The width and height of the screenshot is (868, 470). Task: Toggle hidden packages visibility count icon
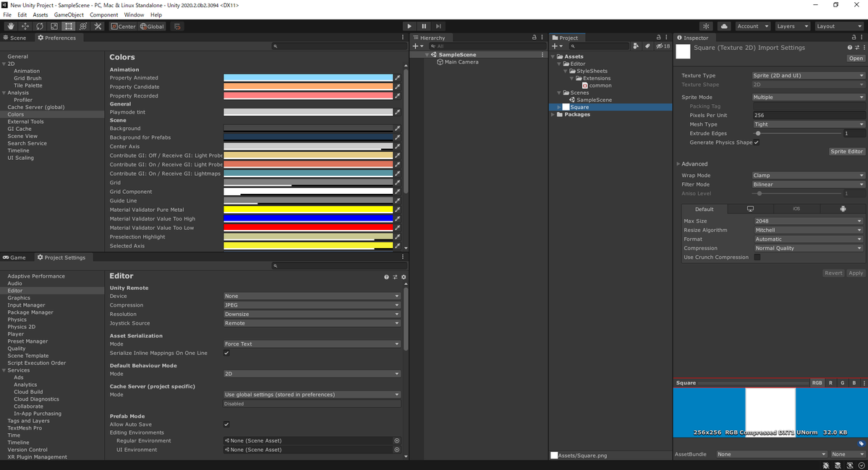point(663,46)
